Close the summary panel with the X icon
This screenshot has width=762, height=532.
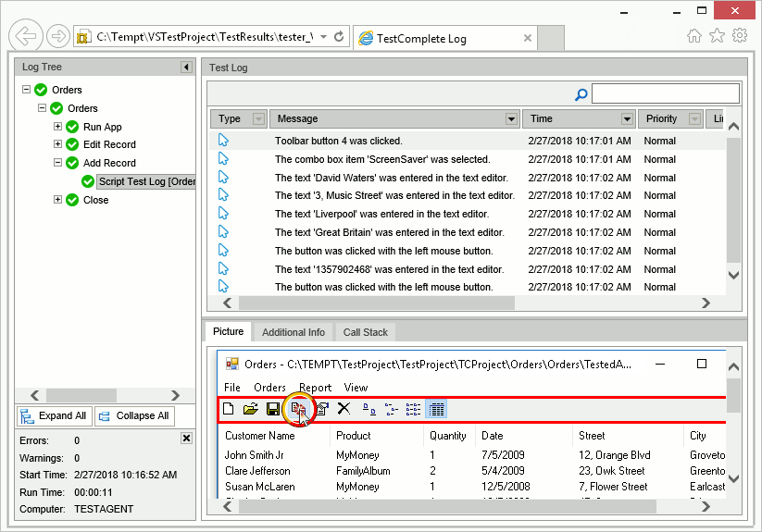point(186,439)
